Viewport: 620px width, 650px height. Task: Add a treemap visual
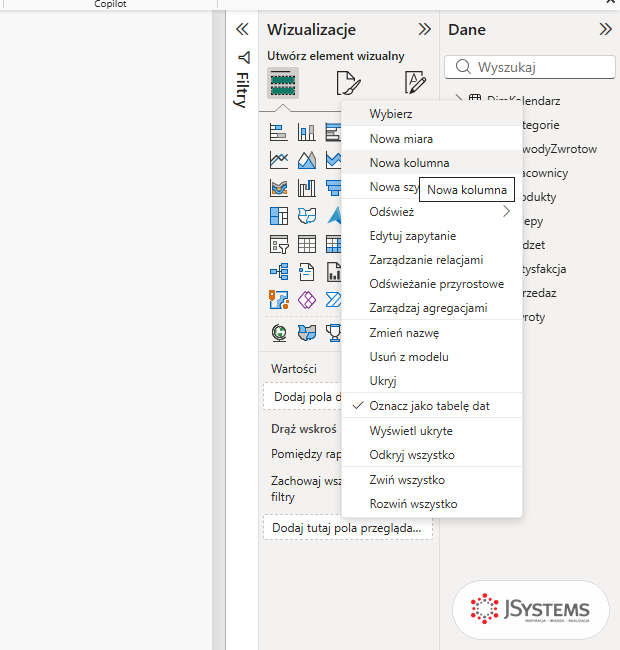tap(279, 216)
